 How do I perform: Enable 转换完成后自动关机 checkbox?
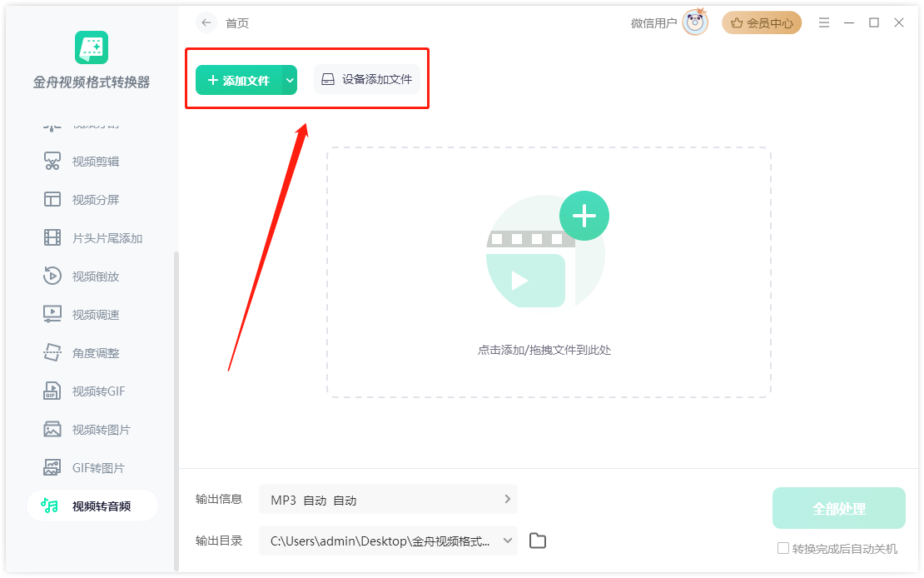tap(783, 547)
